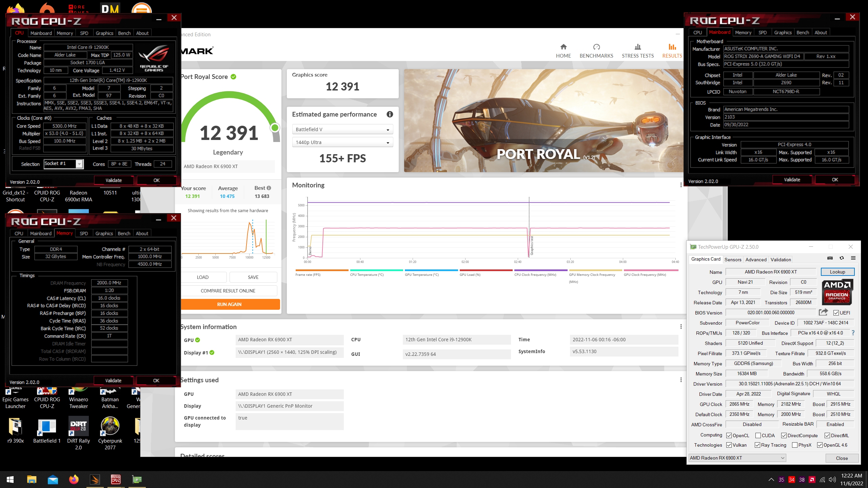
Task: Click RUN AGAIN in 3DMark
Action: tap(229, 304)
